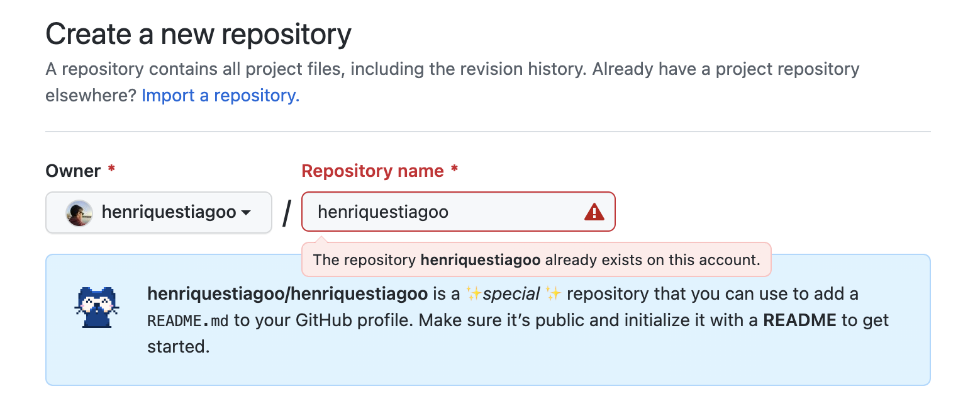
Task: Click the error tooltip saying repository already exists
Action: [536, 259]
